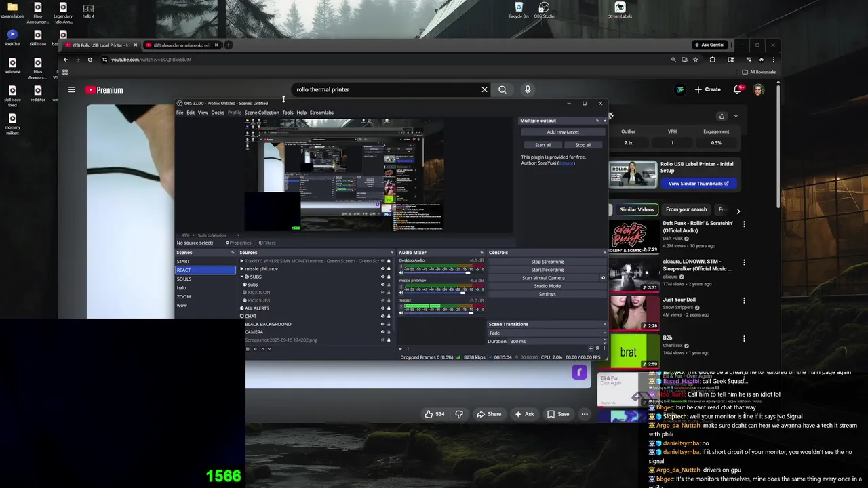
Task: Open StreamLabels desktop shortcut
Action: click(x=620, y=10)
